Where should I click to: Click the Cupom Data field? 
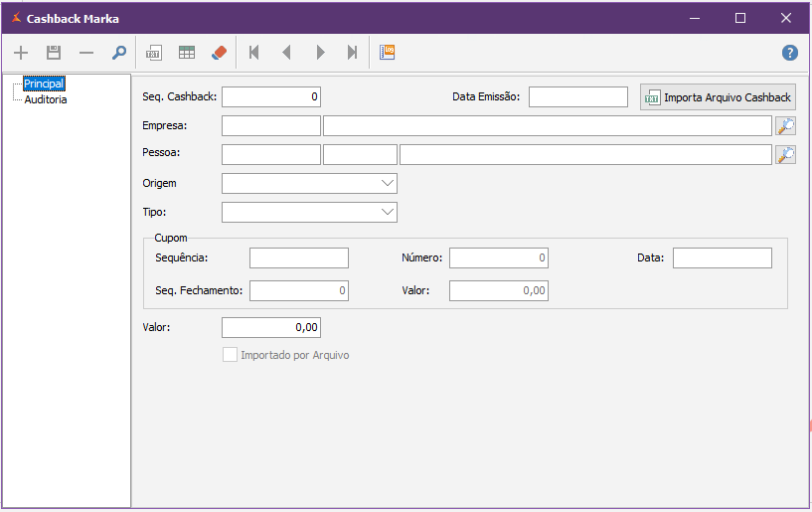click(723, 258)
